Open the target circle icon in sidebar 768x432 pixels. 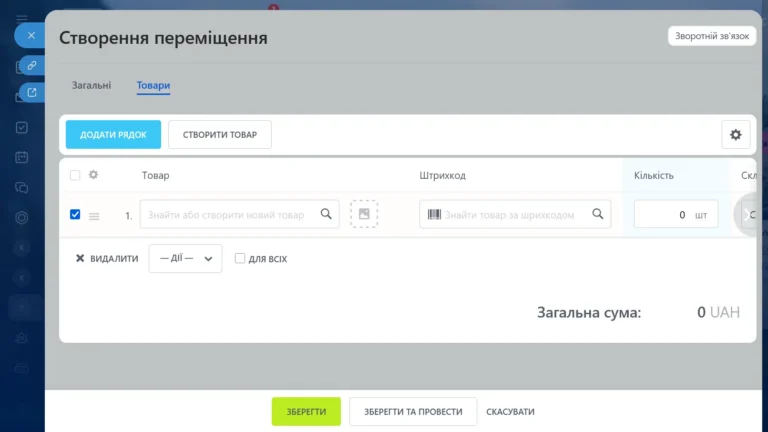tap(22, 217)
